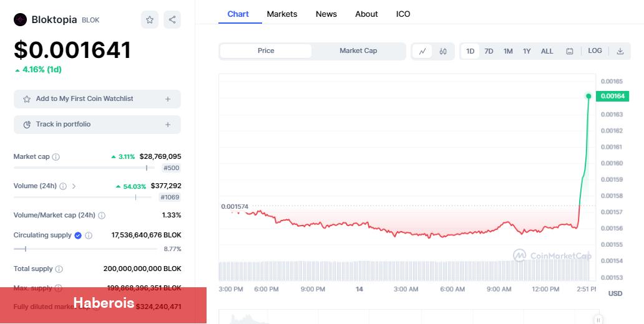Click the Circulating supply progress bar
This screenshot has height=324, width=644.
[x=85, y=249]
